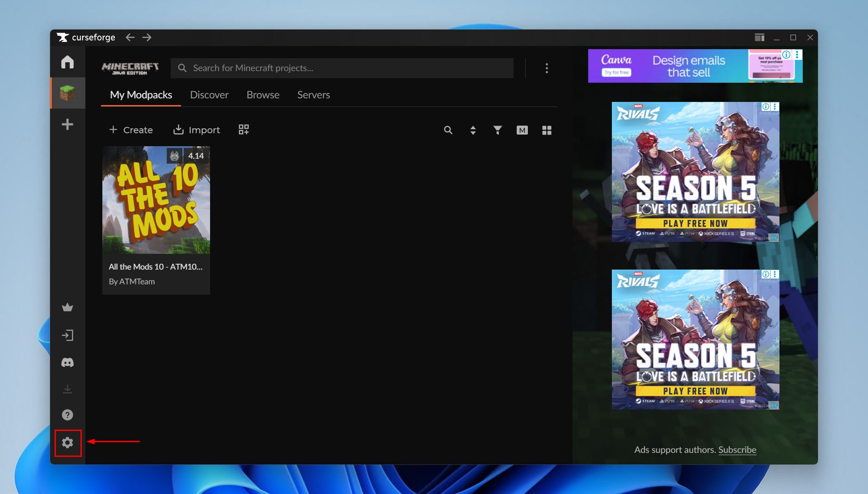Import a modpack

197,130
